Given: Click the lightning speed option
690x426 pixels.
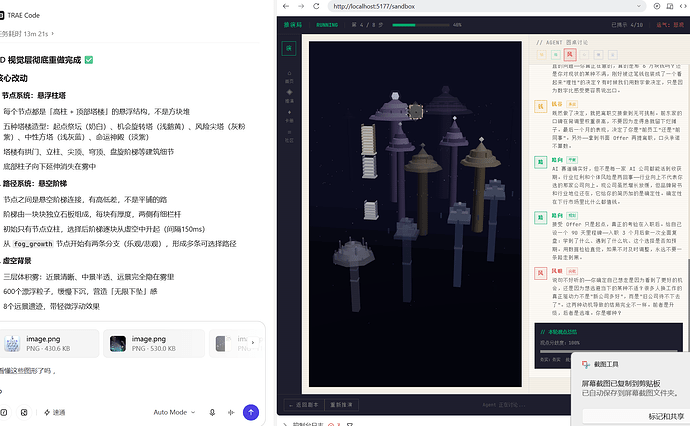Looking at the screenshot, I should click(x=55, y=412).
